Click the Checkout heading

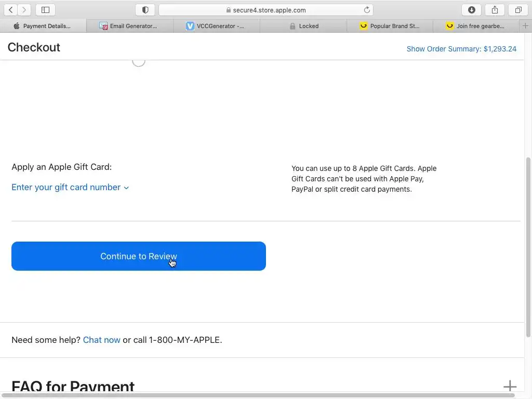pos(34,47)
